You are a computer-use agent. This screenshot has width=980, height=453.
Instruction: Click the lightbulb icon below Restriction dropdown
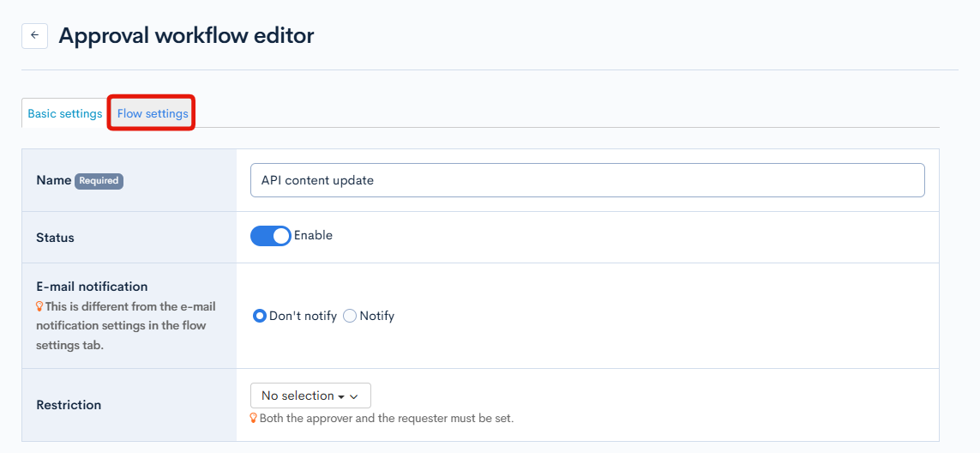pyautogui.click(x=254, y=419)
